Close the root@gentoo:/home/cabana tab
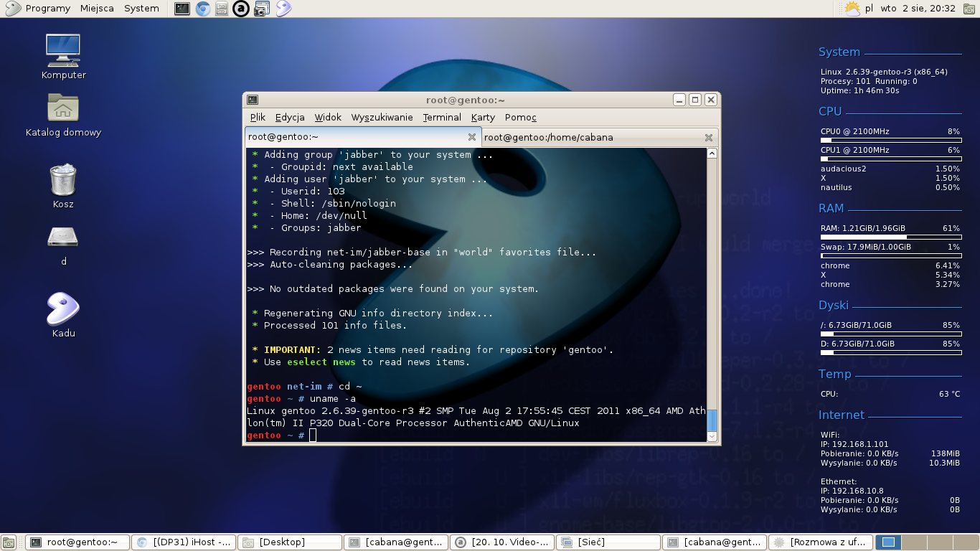Viewport: 980px width, 551px height. point(709,137)
